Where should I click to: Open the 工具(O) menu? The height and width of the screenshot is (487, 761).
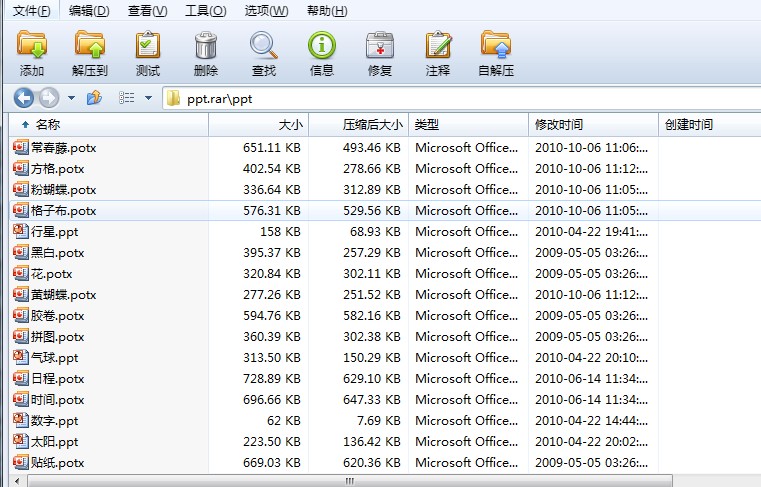206,10
